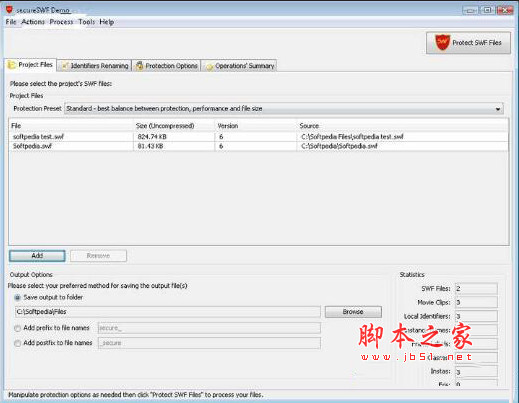Select the softpedia test.swf file row
Image resolution: width=519 pixels, height=403 pixels.
[x=259, y=137]
